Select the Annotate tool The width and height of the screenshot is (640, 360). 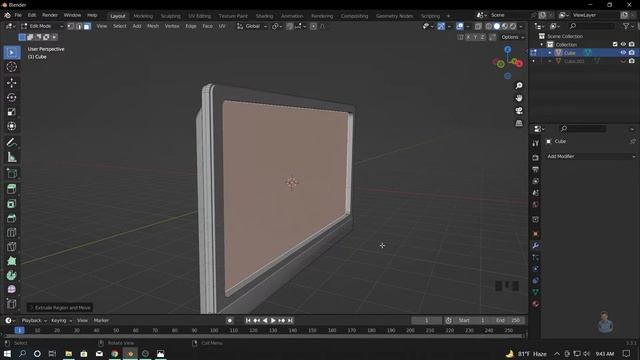(x=11, y=142)
